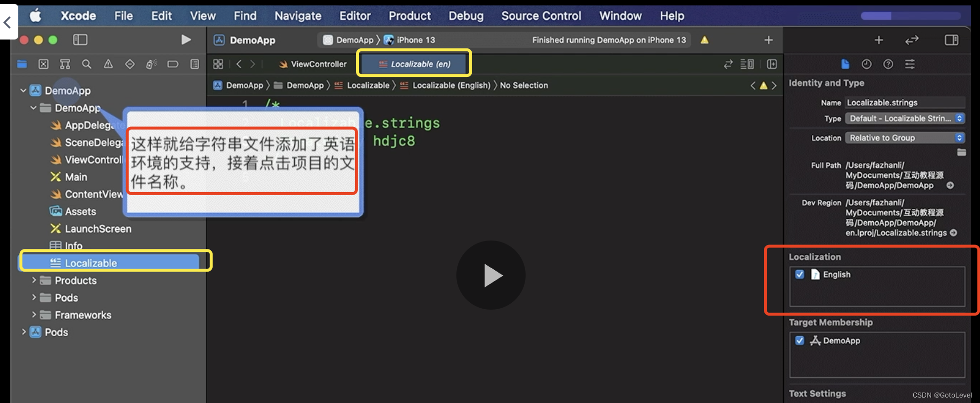
Task: Expand the Pods folder under DemoApp
Action: [x=34, y=297]
